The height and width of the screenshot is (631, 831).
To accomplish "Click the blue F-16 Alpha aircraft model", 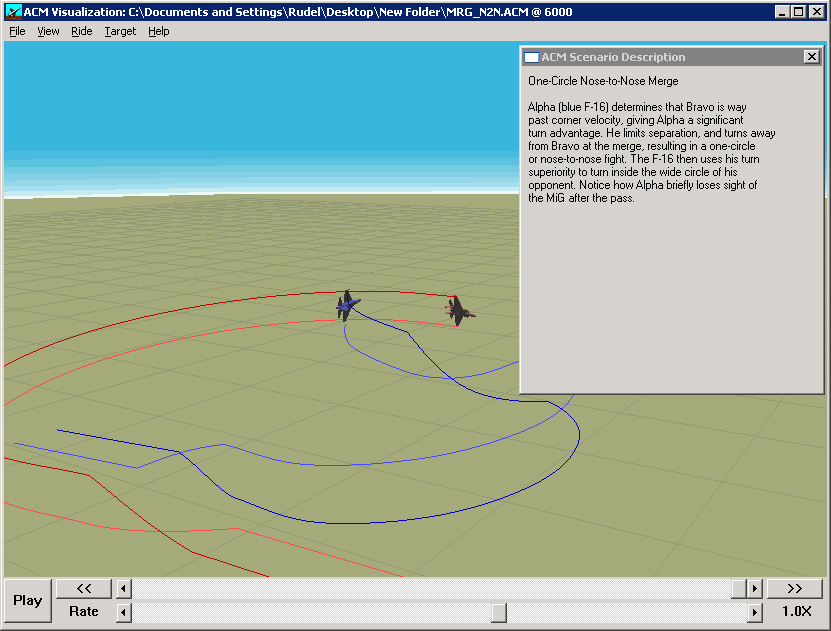I will tap(348, 304).
